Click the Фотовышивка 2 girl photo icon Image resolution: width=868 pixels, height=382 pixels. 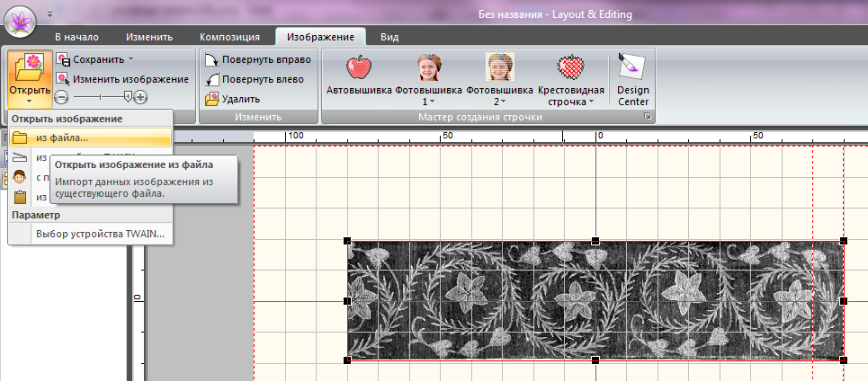tap(500, 67)
